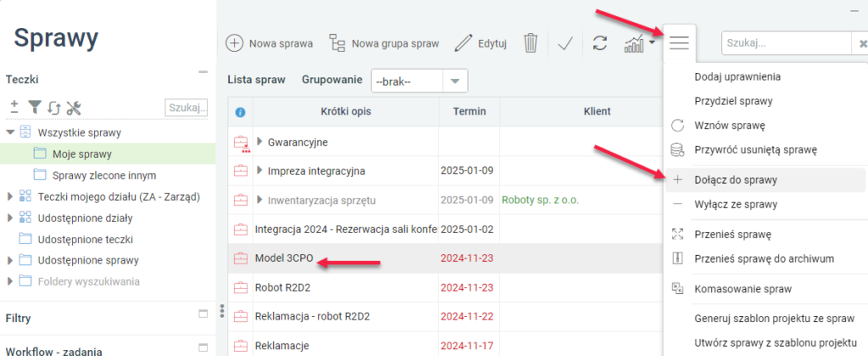The height and width of the screenshot is (356, 868).
Task: Click the Edytuj pencil icon
Action: click(463, 43)
